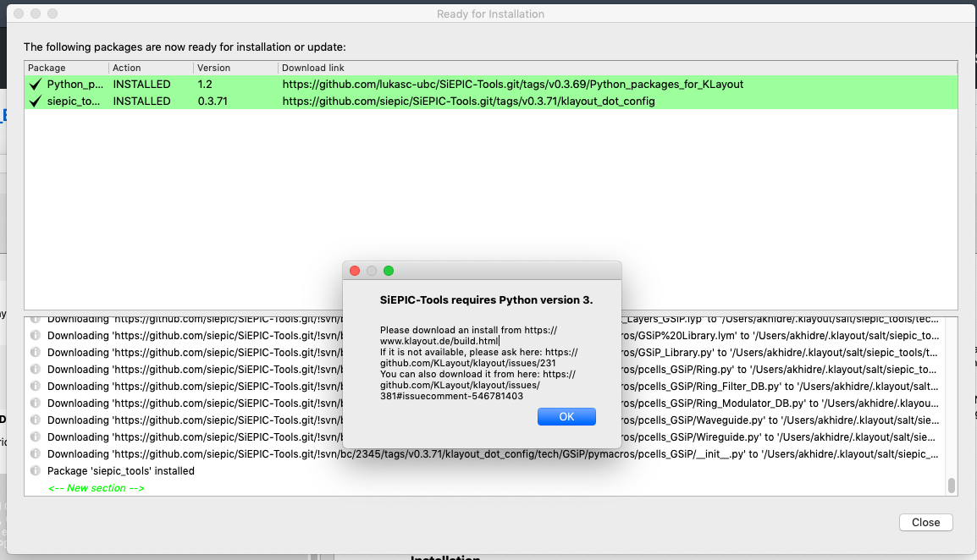Click the klayout.de/build.html text in dialog
This screenshot has height=560, width=977.
pos(439,341)
